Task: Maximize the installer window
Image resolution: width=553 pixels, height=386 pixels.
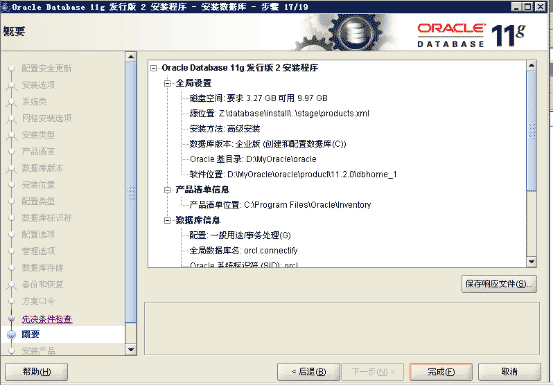Action: coord(528,7)
